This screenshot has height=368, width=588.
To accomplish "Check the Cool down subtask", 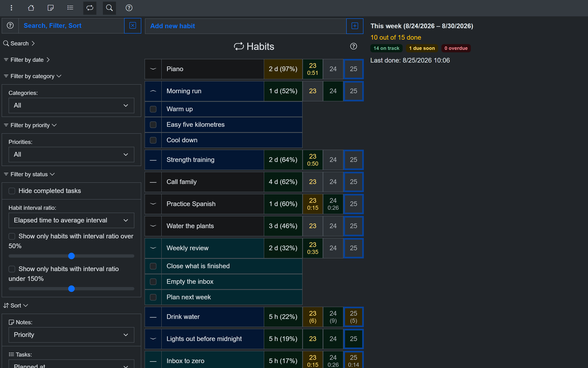I will click(x=153, y=140).
